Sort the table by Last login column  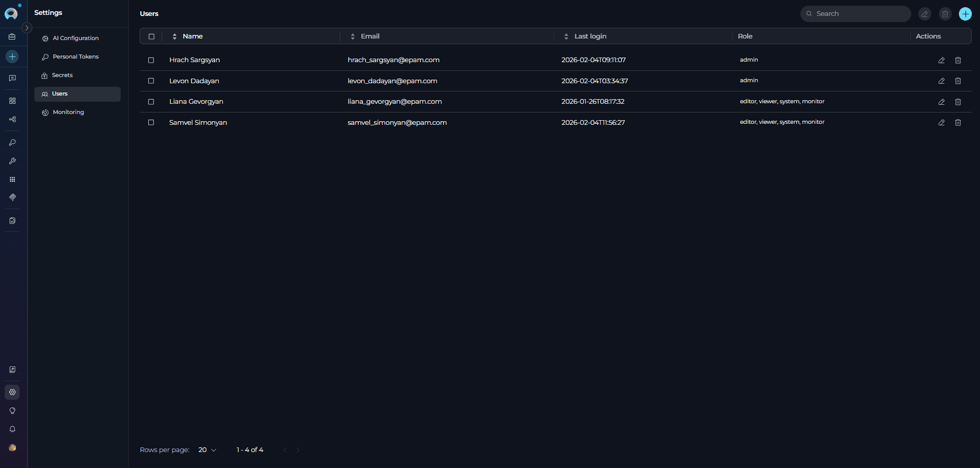(566, 36)
